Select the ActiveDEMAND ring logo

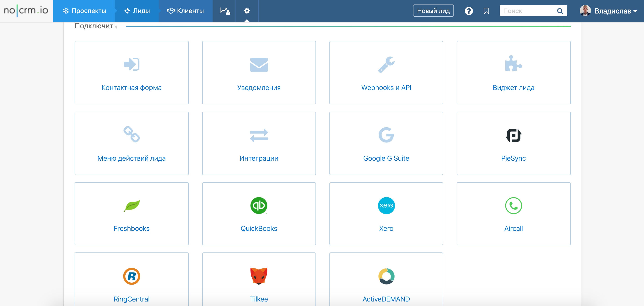386,276
